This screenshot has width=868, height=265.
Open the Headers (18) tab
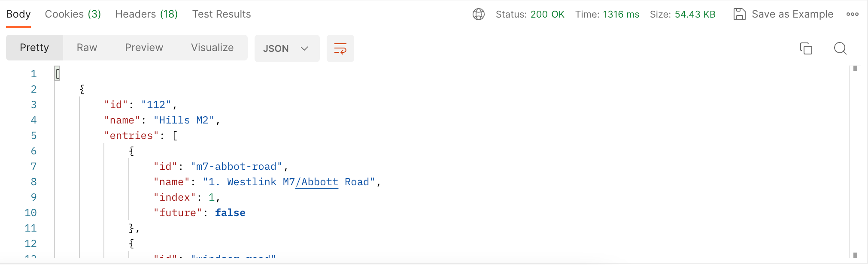click(146, 14)
